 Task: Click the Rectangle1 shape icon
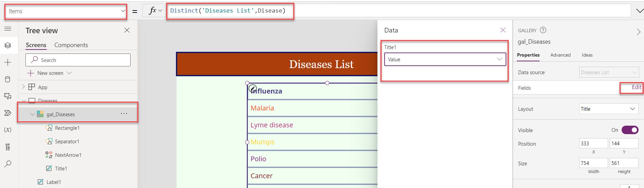(49, 128)
